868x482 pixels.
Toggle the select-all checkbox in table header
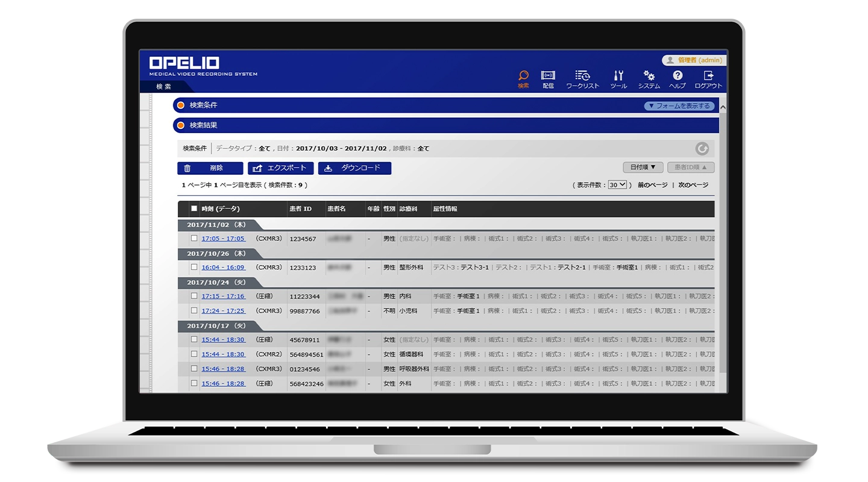pos(194,208)
